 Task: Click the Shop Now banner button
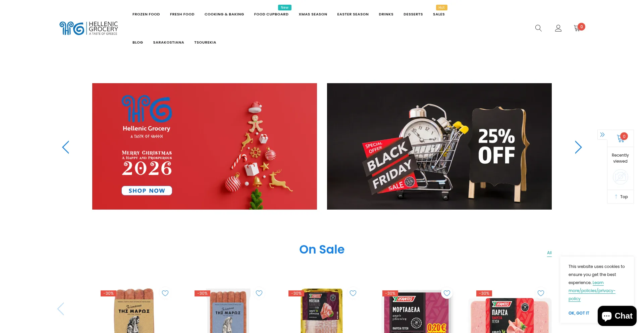[147, 190]
